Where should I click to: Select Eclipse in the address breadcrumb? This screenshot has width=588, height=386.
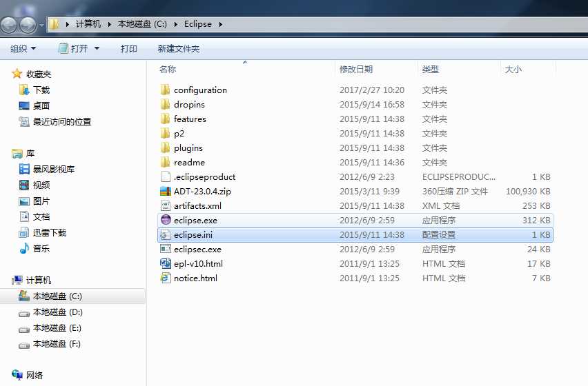198,24
